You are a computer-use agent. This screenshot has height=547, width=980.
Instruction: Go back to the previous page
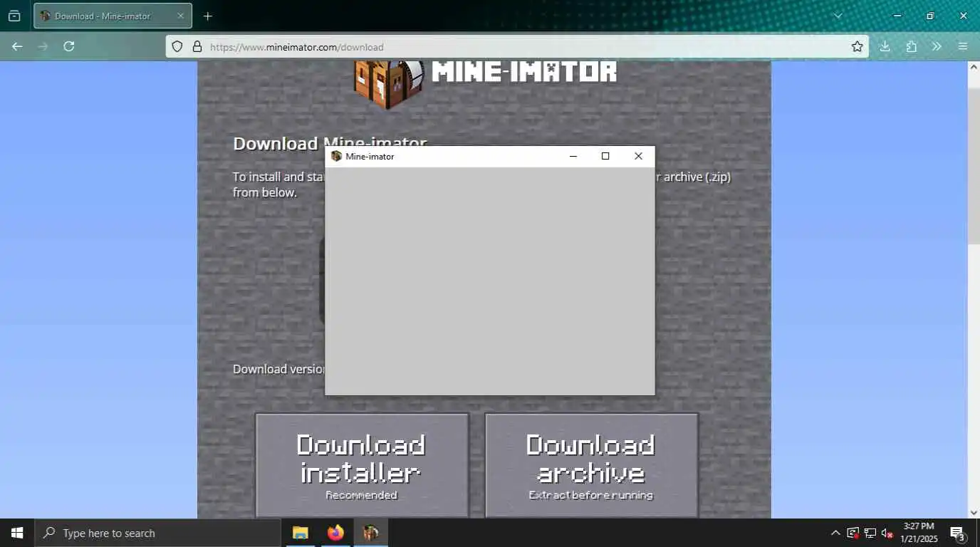[x=17, y=46]
